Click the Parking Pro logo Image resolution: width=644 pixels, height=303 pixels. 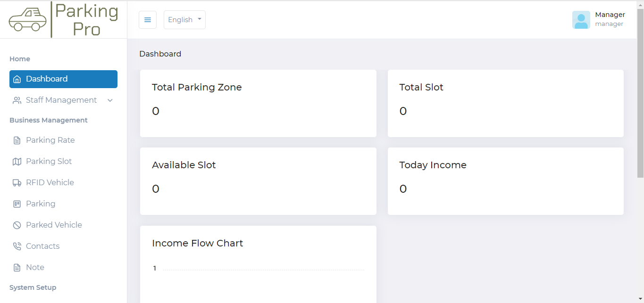[x=63, y=20]
